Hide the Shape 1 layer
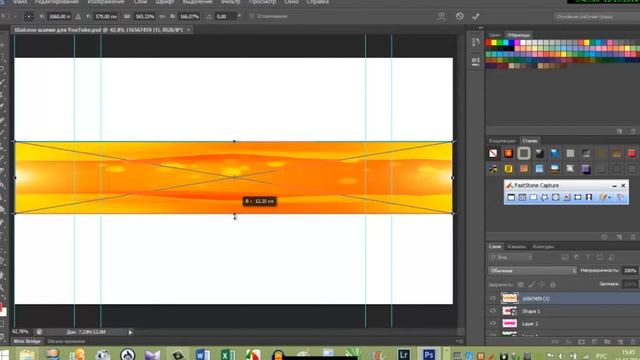This screenshot has width=640, height=360. pyautogui.click(x=493, y=311)
